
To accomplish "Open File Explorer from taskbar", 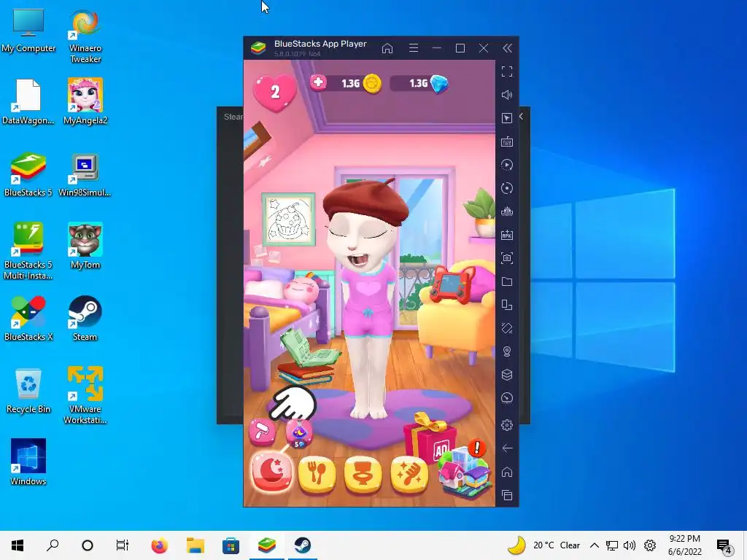I will (196, 545).
